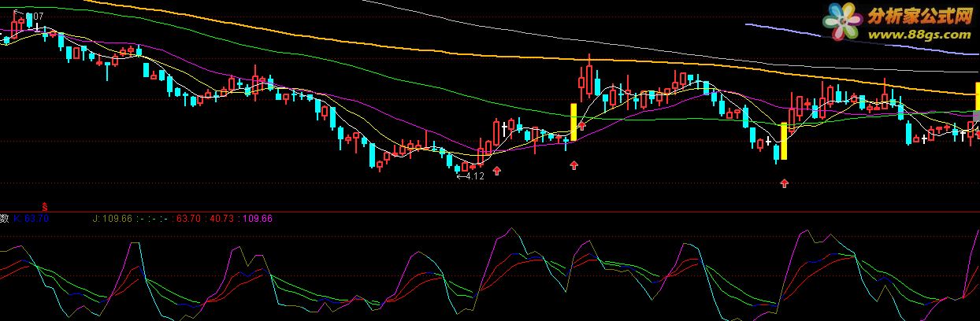Click the red up-arrow signal right of 4.12

[x=497, y=169]
